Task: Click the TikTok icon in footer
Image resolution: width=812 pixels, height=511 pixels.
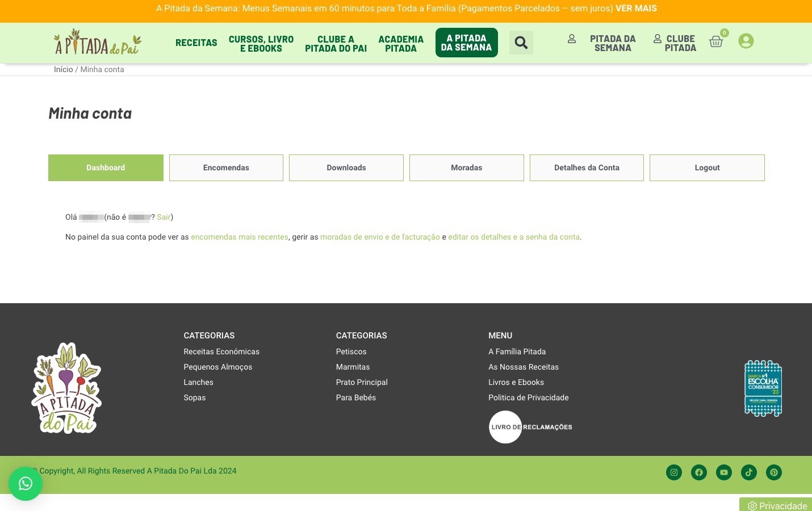Action: tap(749, 472)
